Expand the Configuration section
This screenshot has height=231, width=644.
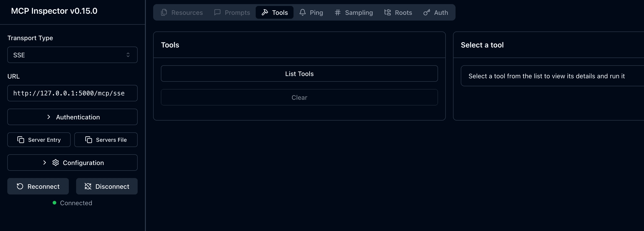click(x=72, y=163)
